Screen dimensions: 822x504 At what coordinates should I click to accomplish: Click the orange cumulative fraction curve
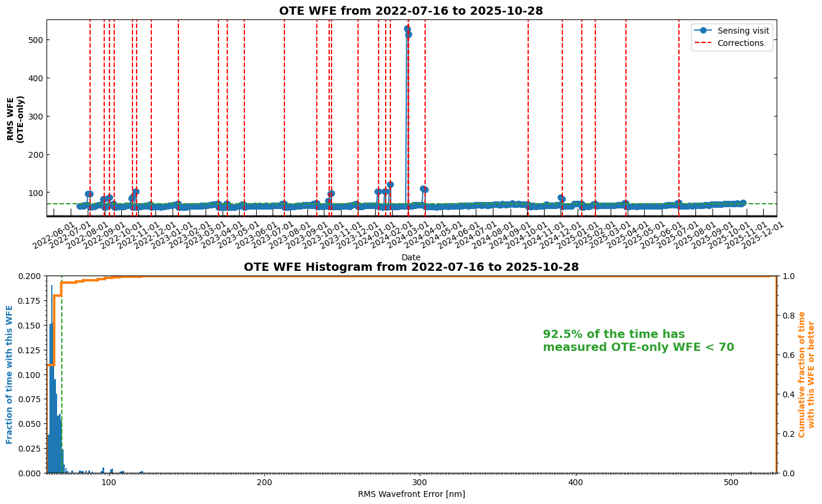coord(412,277)
